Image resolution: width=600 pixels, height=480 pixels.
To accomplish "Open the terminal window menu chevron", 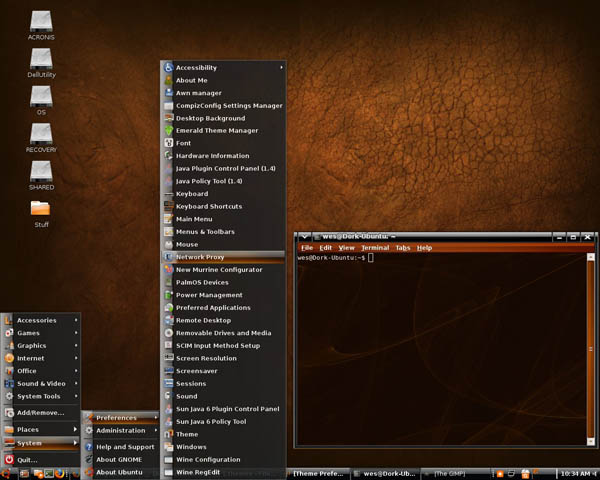I will 304,237.
